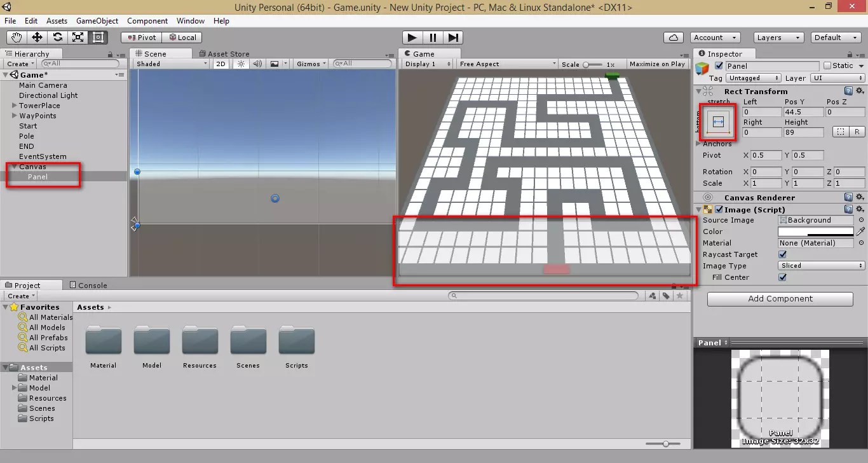Screen dimensions: 868x463
Task: Select the Move tool
Action: click(x=37, y=38)
